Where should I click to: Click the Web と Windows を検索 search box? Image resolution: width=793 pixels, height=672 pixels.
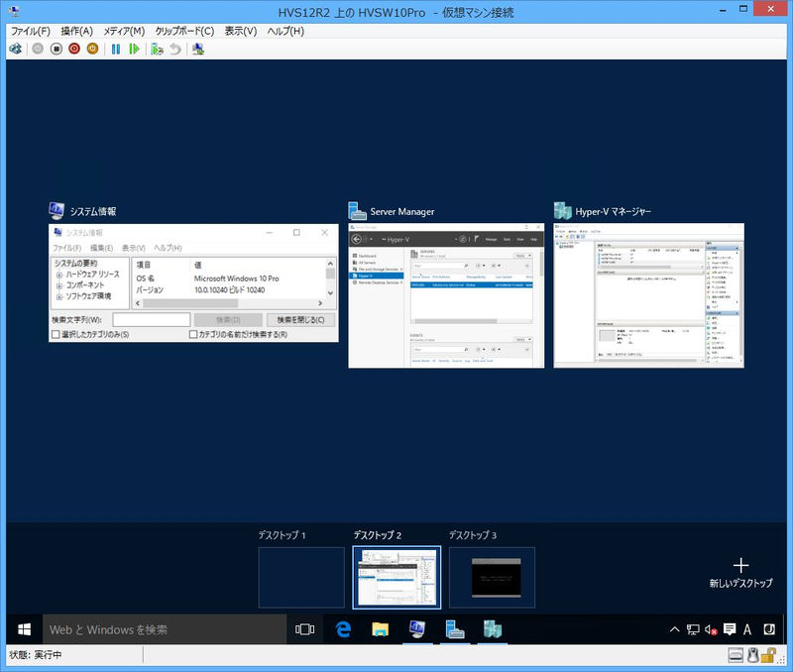165,629
